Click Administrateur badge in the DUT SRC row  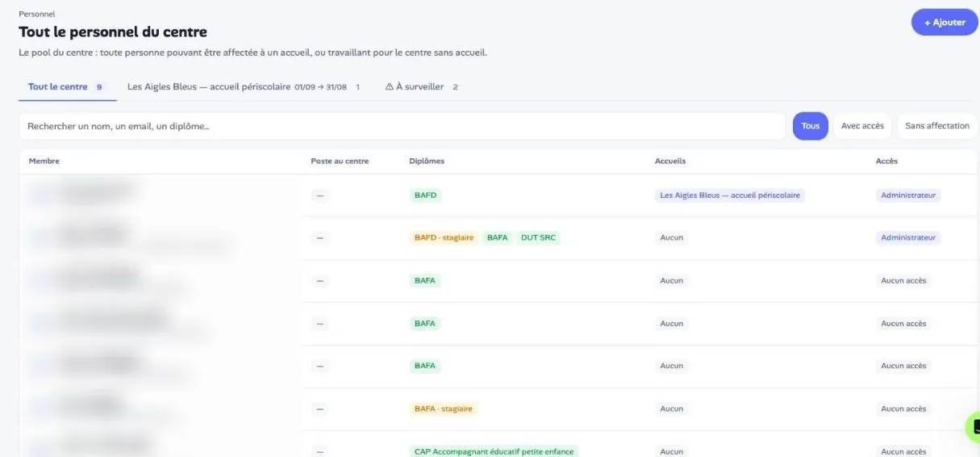pyautogui.click(x=908, y=238)
